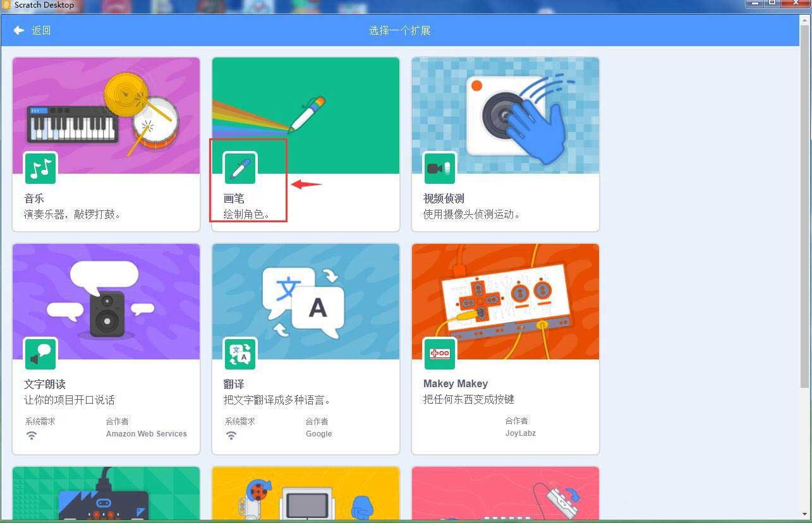The width and height of the screenshot is (812, 523).
Task: Click the Wi-Fi requirement icon on 翻译 card
Action: tap(231, 435)
